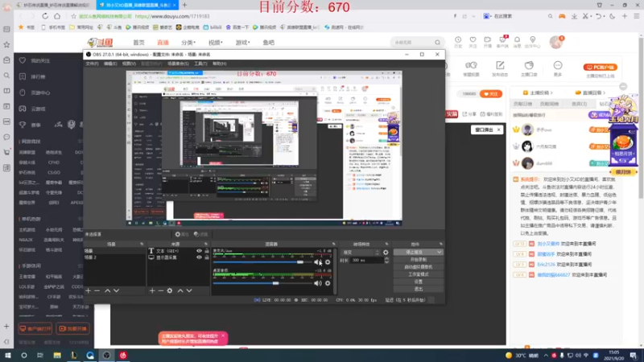644x362 pixels.
Task: Open File Explorer from the taskbar
Action: (57, 355)
